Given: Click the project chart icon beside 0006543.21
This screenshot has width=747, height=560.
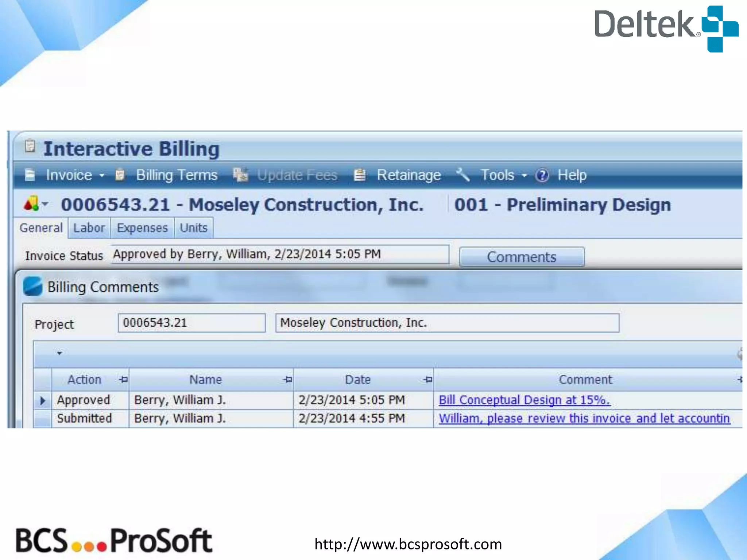Looking at the screenshot, I should pos(31,204).
